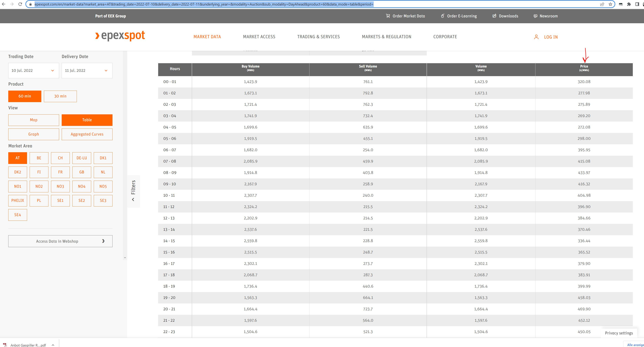The width and height of the screenshot is (644, 347).
Task: Select the 30 min product option
Action: [60, 96]
